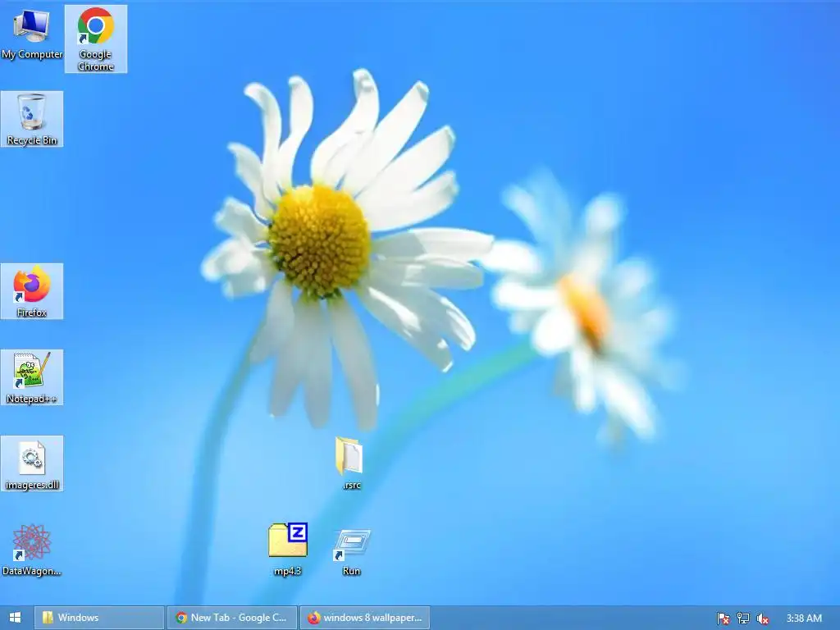The image size is (840, 630).
Task: Select the Google Chrome desktop shortcut
Action: coord(96,39)
